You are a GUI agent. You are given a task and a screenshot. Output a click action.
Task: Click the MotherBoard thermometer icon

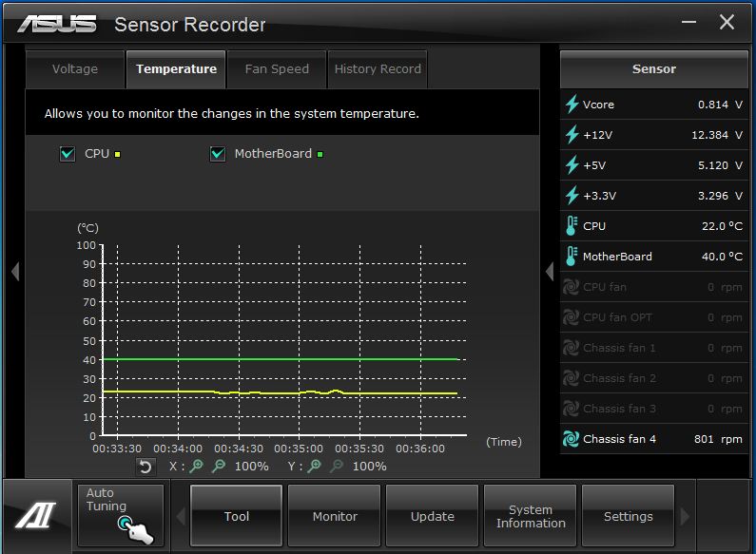point(572,256)
